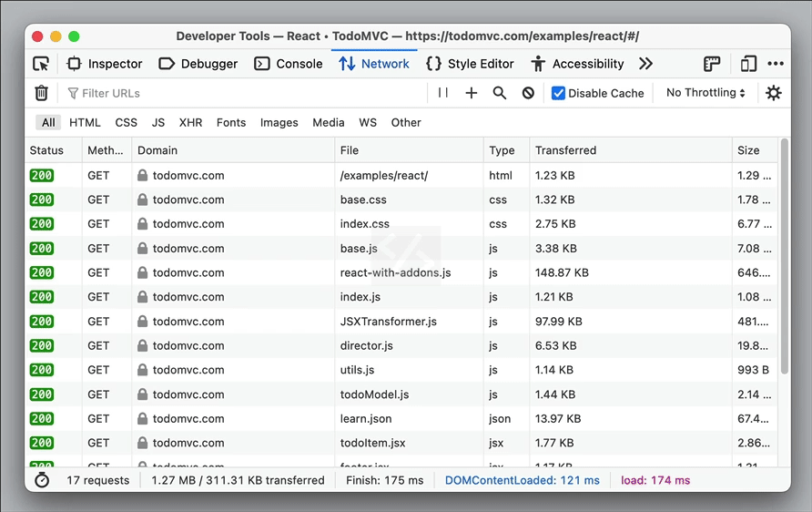Clear network log with trash icon
This screenshot has height=512, width=812.
tap(42, 93)
